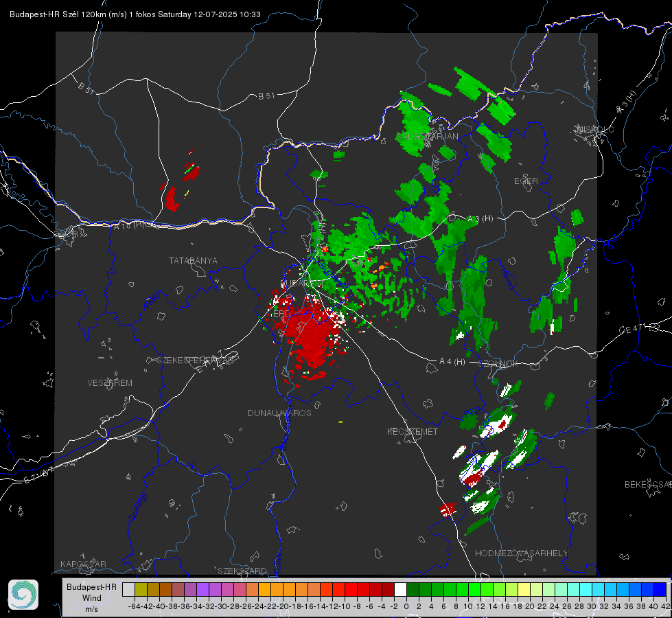Click the SALGOTARJAN town label
Viewport: 672px width, 618px height.
(x=427, y=137)
